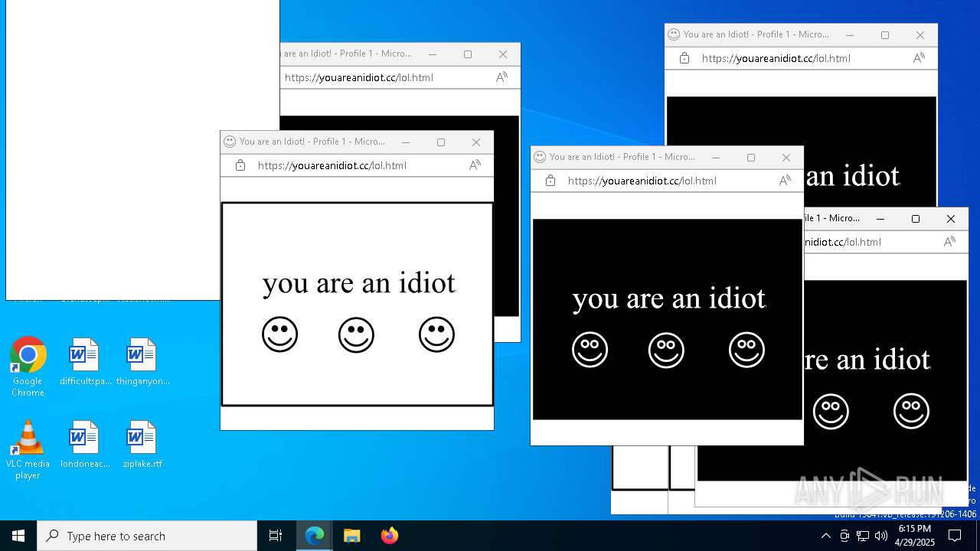Open Google Chrome desktop shortcut
The height and width of the screenshot is (551, 980).
28,367
